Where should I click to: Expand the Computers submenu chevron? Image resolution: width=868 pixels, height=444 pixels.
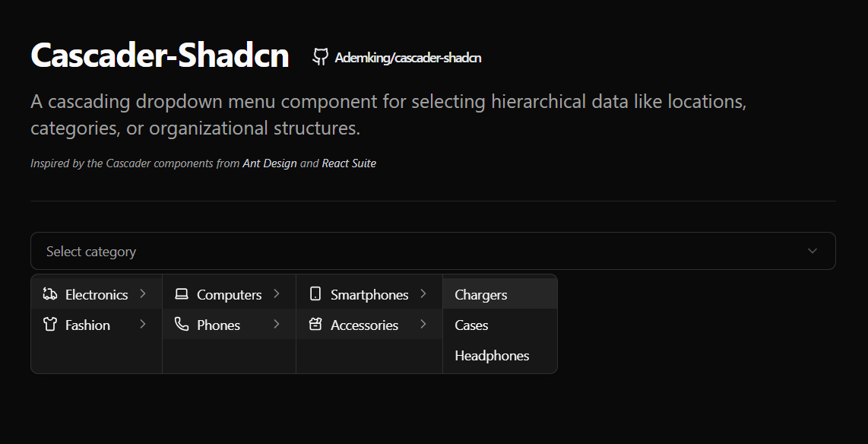pos(276,293)
